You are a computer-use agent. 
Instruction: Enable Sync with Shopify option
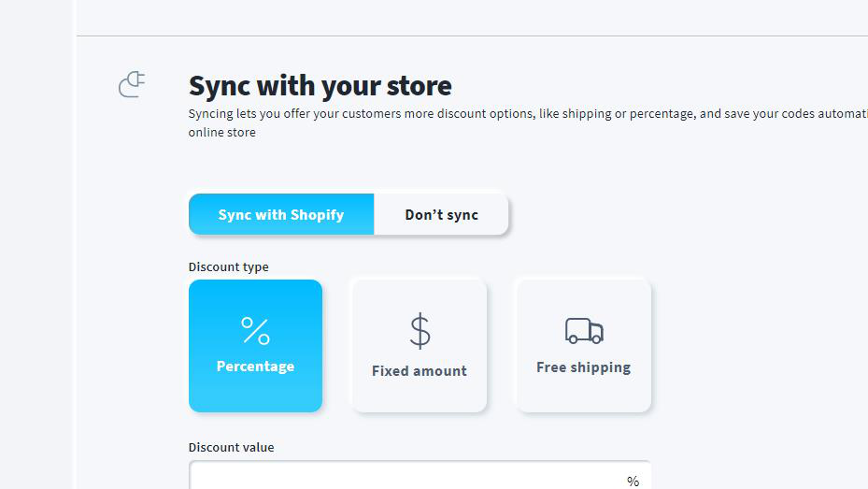(x=281, y=214)
